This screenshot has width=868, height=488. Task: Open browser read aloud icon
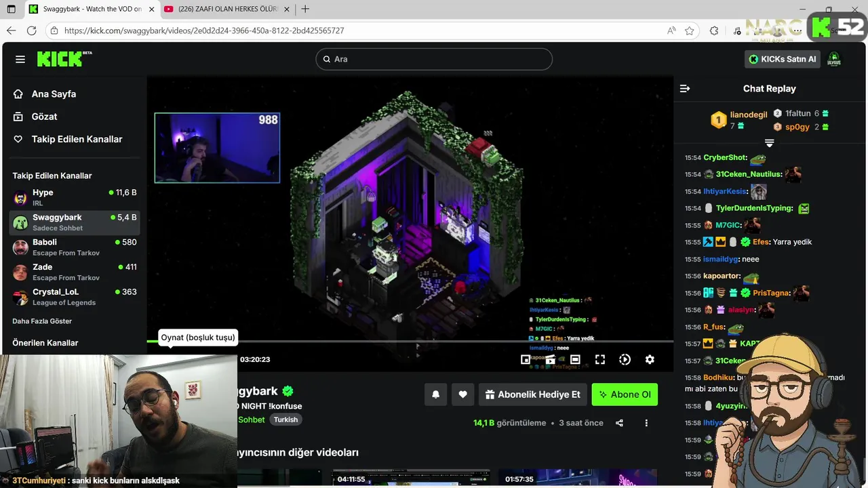coord(671,30)
